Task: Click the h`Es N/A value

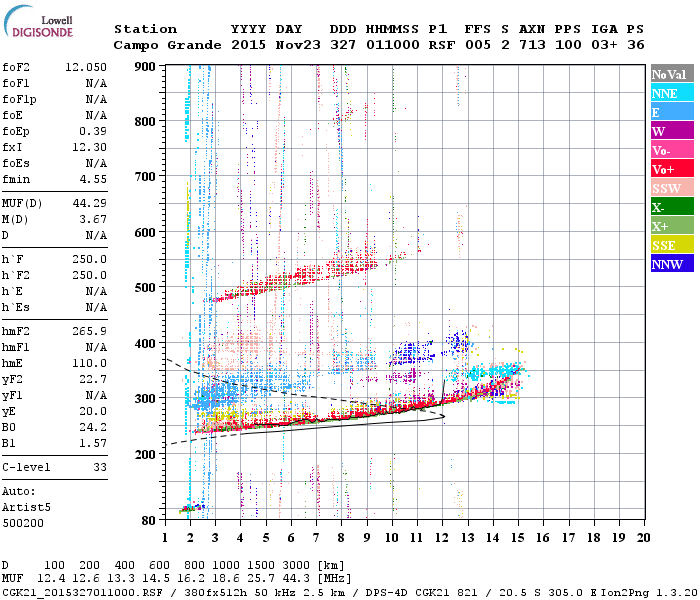Action: (x=96, y=308)
